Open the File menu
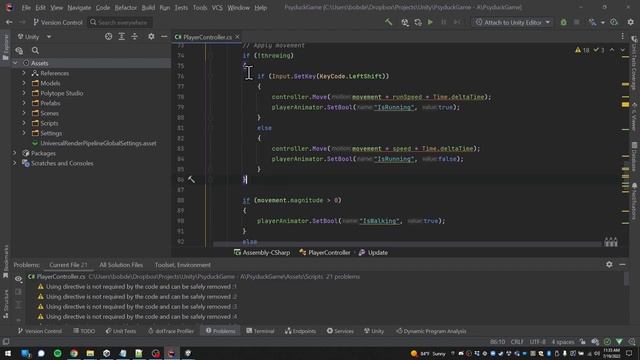This screenshot has height=360, width=640. (x=26, y=7)
